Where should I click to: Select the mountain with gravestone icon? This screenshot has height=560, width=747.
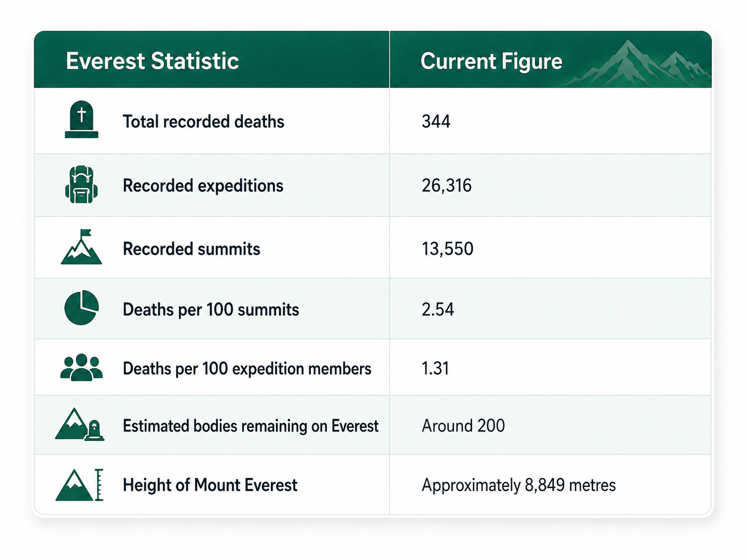pyautogui.click(x=79, y=424)
